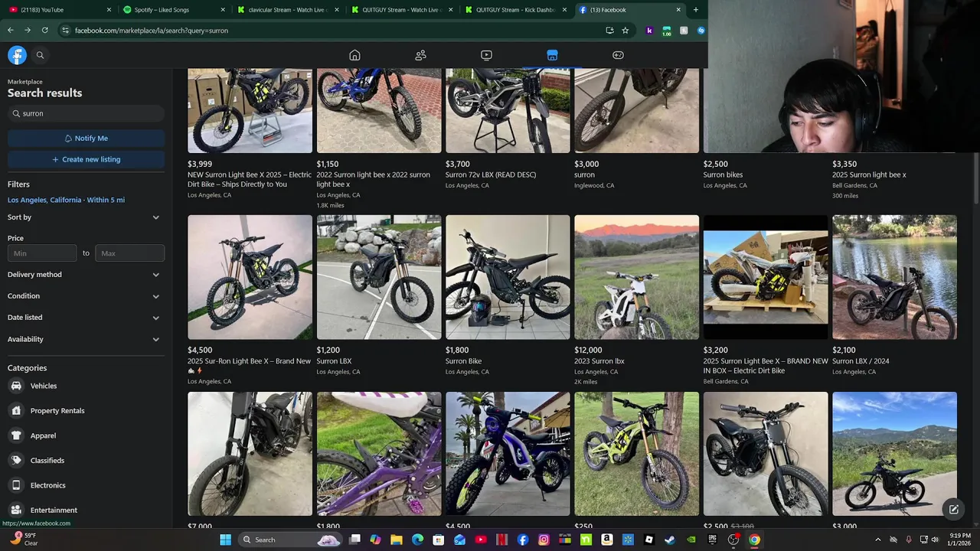
Task: Open Netflix from the taskbar
Action: click(501, 540)
